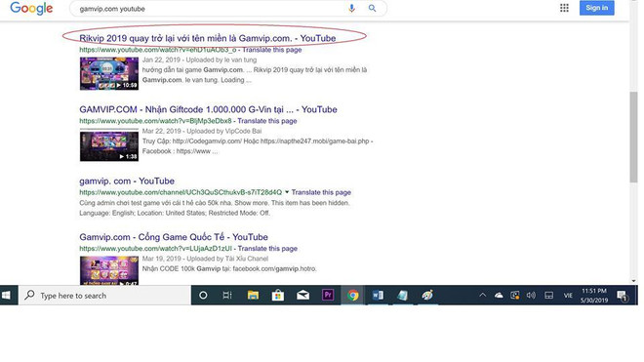Viewport: 644px width, 362px height.
Task: Click the VIE input language indicator
Action: (568, 296)
